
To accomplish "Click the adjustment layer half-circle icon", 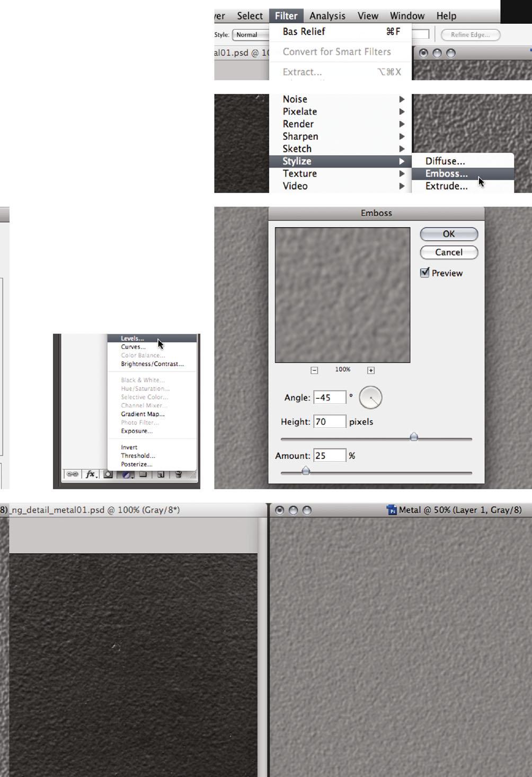I will point(127,474).
